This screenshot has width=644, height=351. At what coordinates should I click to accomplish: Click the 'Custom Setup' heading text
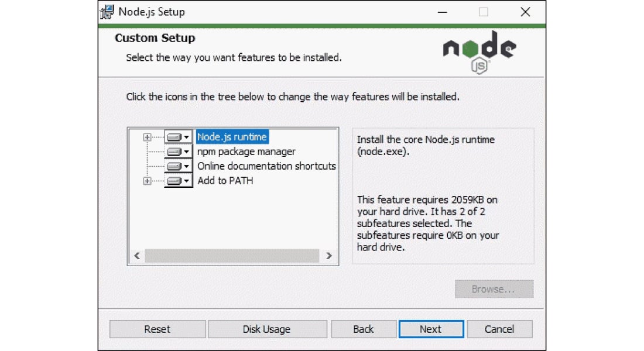pyautogui.click(x=155, y=38)
